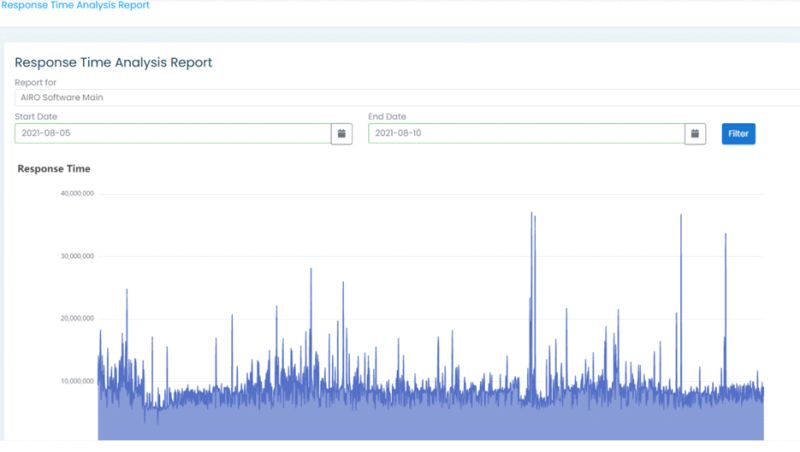Focus the End Date field showing 2021-08-10
Viewport: 800px width, 452px height.
tap(527, 133)
